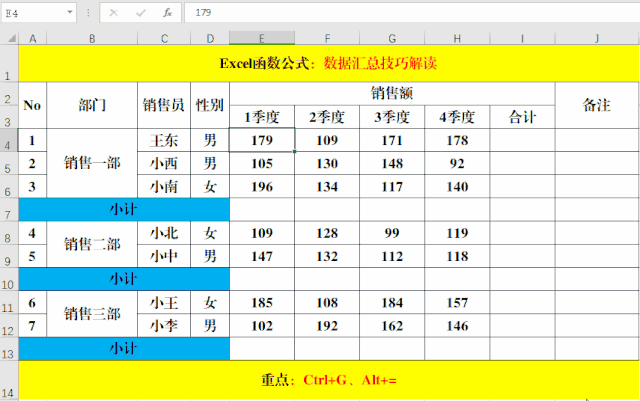Click the cell with name '王东'
640x401 pixels.
click(x=164, y=140)
